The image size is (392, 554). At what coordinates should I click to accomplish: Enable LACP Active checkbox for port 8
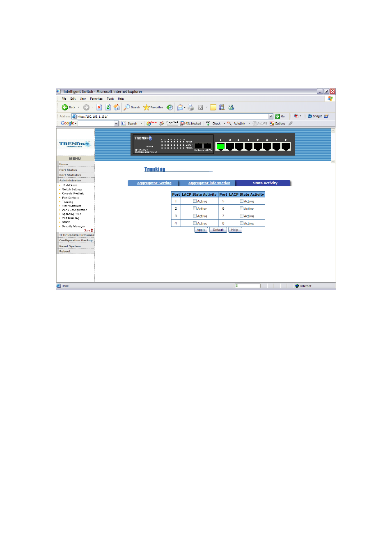click(241, 223)
